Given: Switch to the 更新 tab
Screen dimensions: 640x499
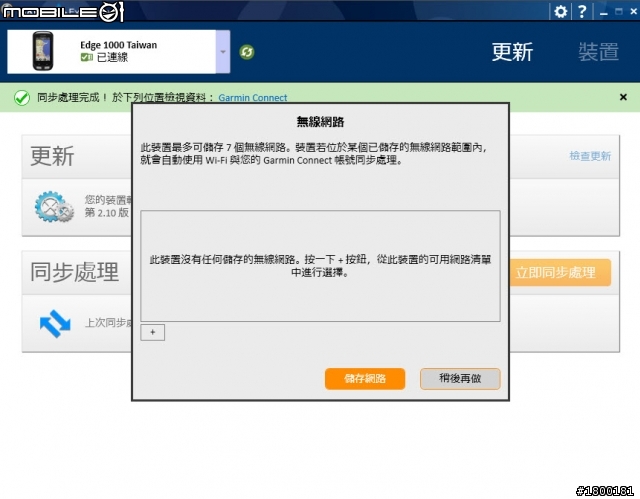Looking at the screenshot, I should coord(512,52).
